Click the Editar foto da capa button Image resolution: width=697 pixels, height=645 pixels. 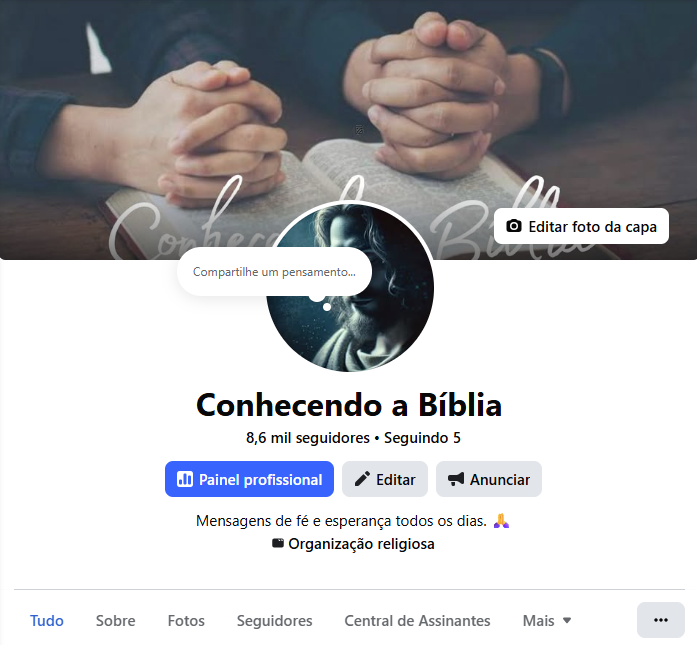[x=581, y=226]
